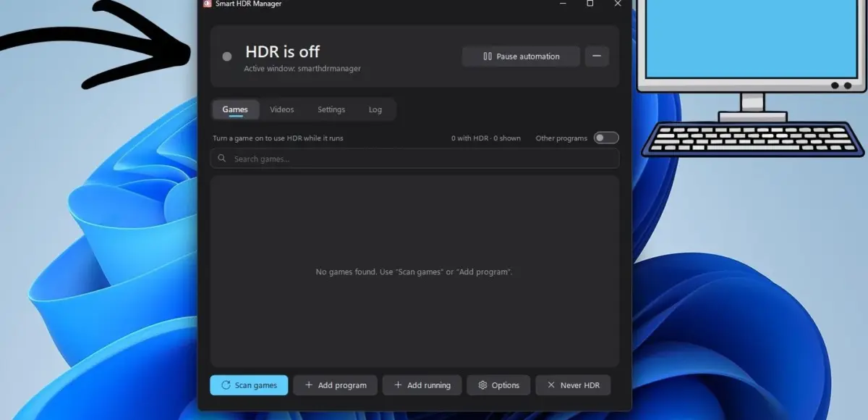Start a scan with Scan games
The image size is (868, 420).
coord(249,385)
